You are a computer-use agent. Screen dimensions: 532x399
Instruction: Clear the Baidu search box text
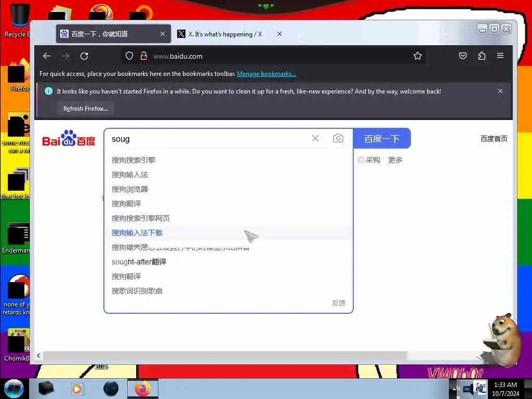point(315,138)
